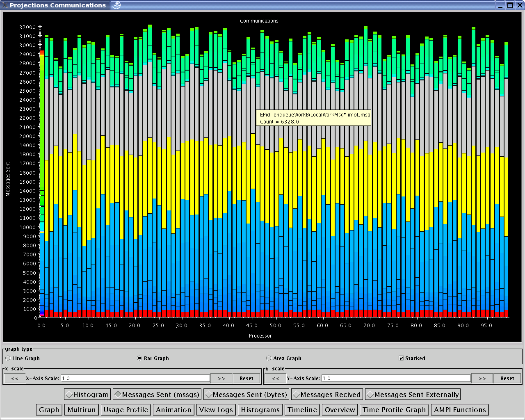Click the X-Axis Scale input field
Screen dimensions: 525x420
tap(135, 378)
